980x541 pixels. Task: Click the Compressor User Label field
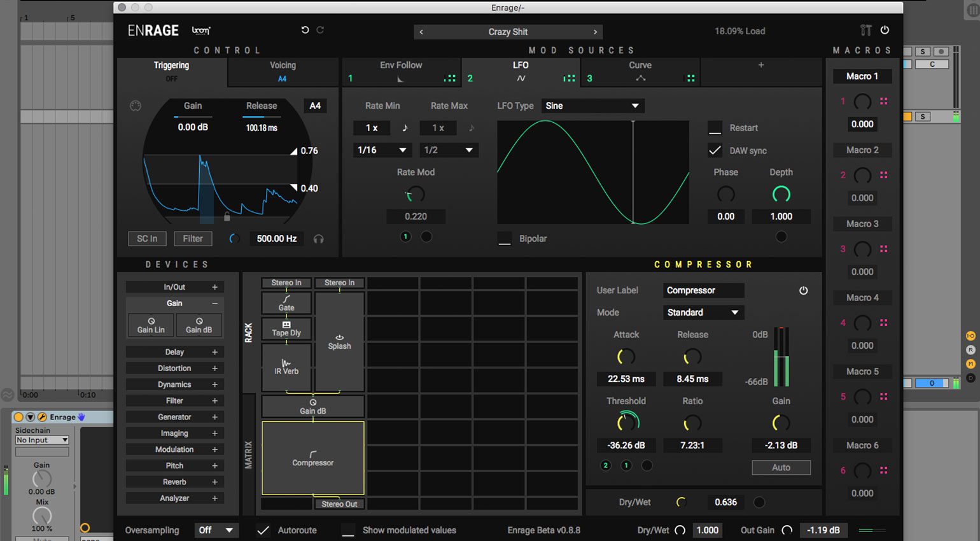(x=703, y=290)
